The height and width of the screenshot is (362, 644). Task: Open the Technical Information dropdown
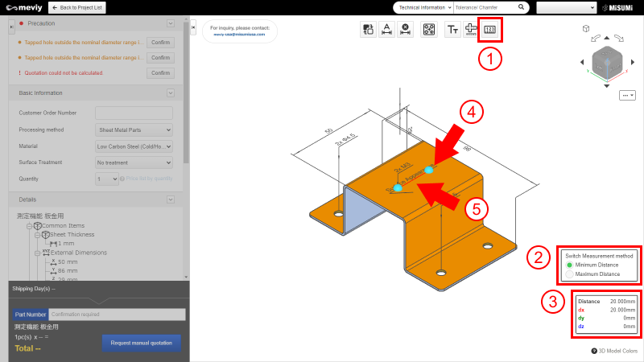[423, 7]
